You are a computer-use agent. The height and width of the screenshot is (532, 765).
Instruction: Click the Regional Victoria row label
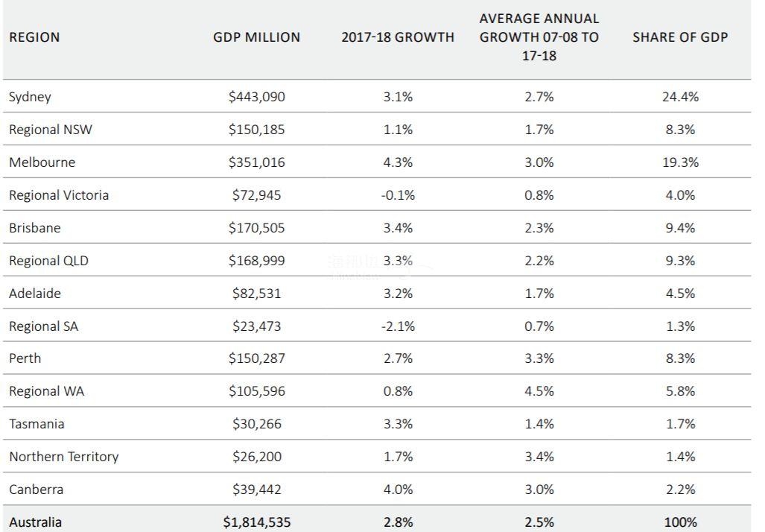point(59,195)
